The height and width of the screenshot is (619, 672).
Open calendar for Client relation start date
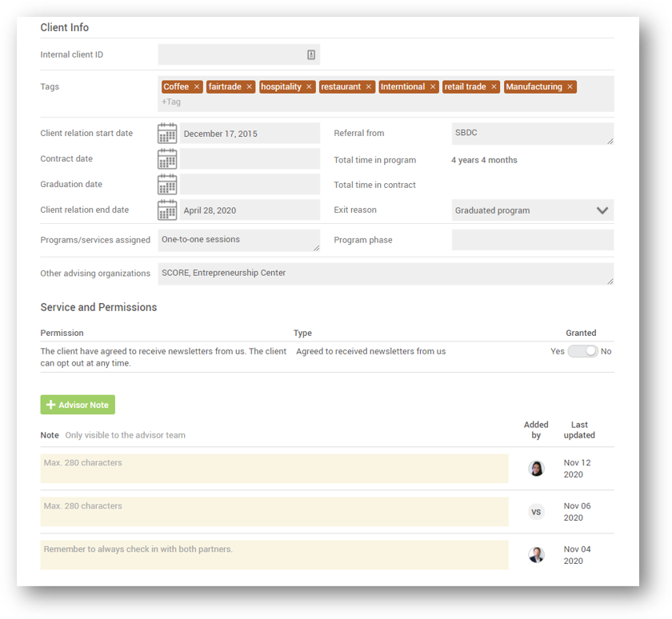(x=167, y=134)
